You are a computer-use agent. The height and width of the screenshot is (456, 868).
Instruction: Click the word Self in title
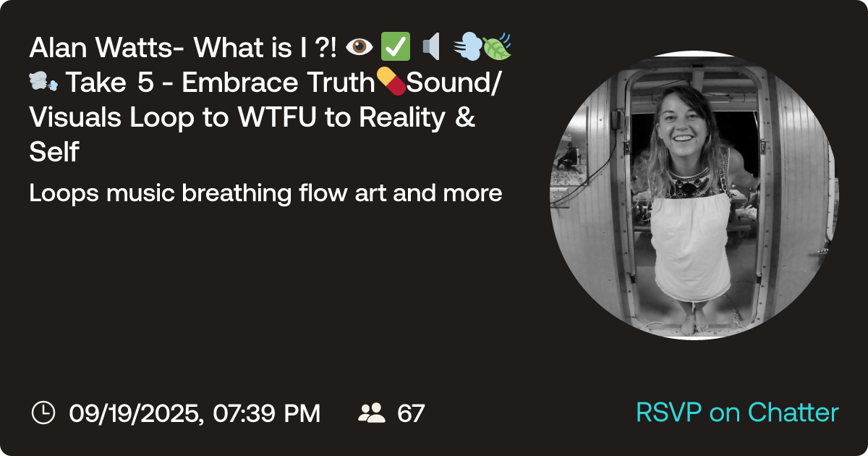(x=54, y=153)
